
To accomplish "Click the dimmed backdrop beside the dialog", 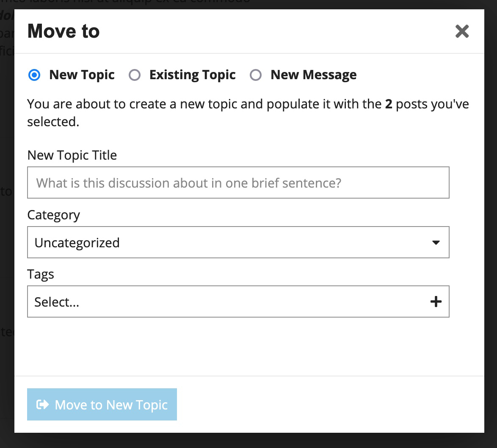I will coord(491,212).
